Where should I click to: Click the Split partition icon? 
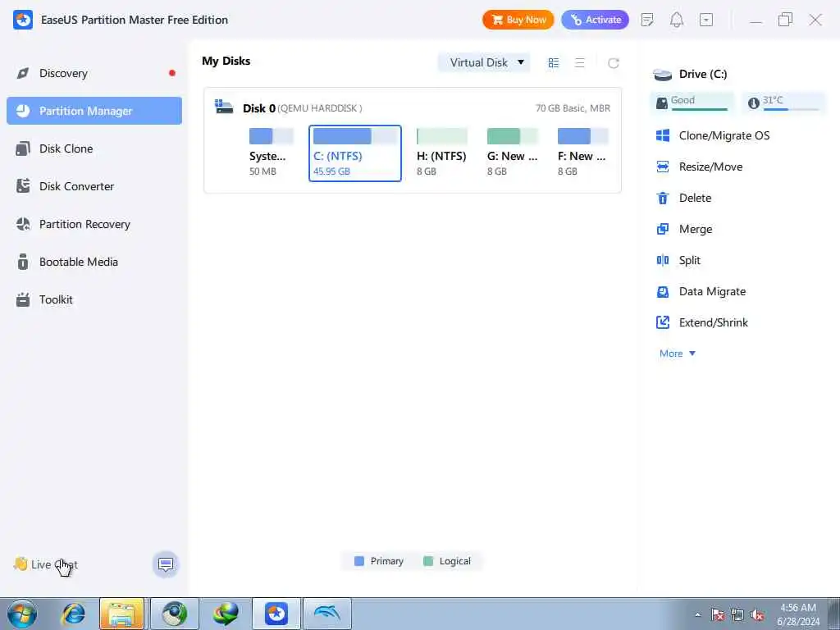coord(663,260)
